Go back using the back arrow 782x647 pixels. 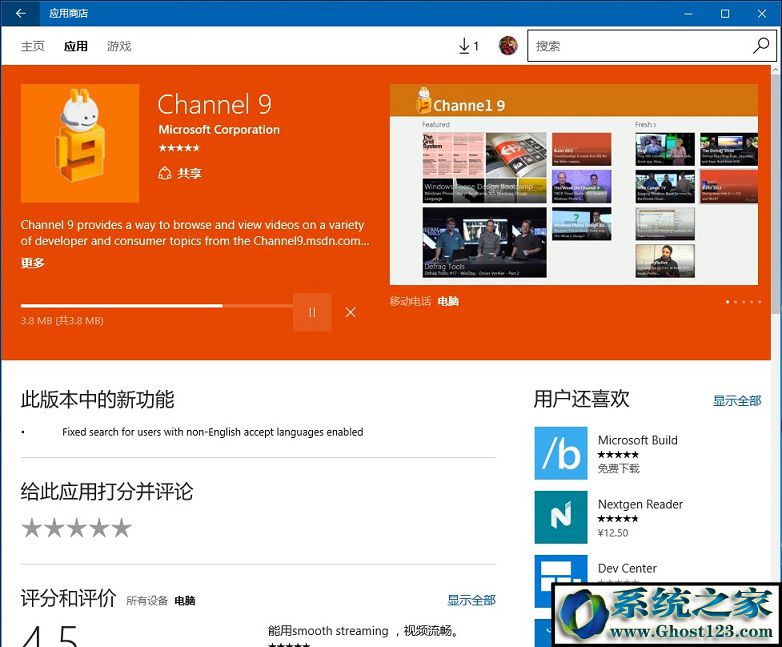coord(20,13)
